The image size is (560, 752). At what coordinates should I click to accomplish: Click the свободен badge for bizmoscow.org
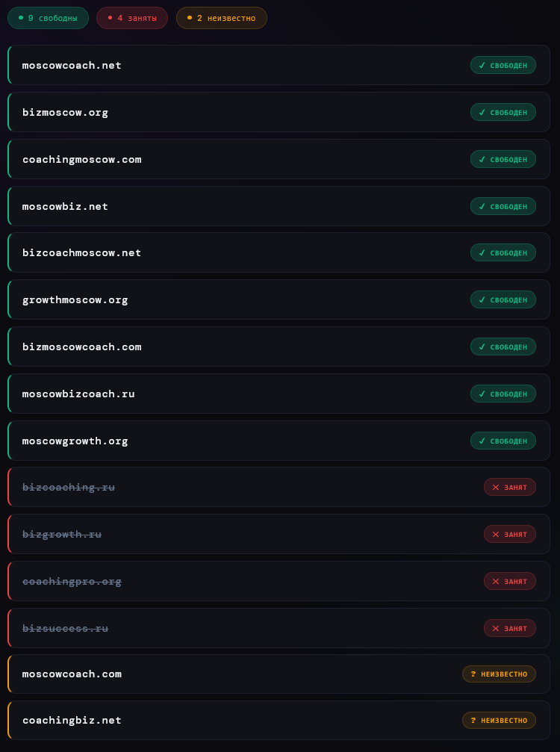click(x=503, y=112)
